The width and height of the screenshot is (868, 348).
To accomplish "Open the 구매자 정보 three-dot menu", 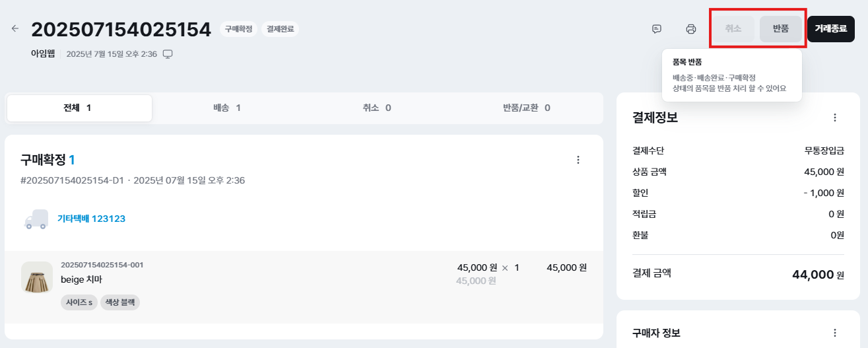I will coord(834,333).
